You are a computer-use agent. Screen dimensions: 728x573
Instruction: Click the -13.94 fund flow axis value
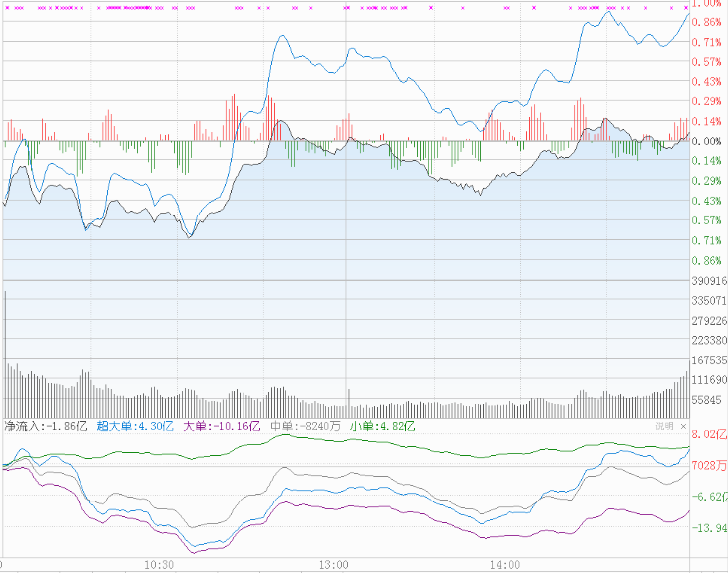tap(709, 528)
